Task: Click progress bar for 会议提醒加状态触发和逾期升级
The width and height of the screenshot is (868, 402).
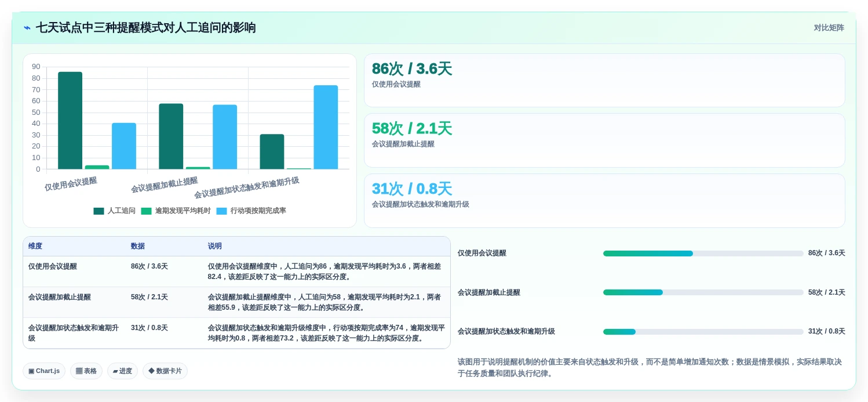Action: (x=703, y=332)
